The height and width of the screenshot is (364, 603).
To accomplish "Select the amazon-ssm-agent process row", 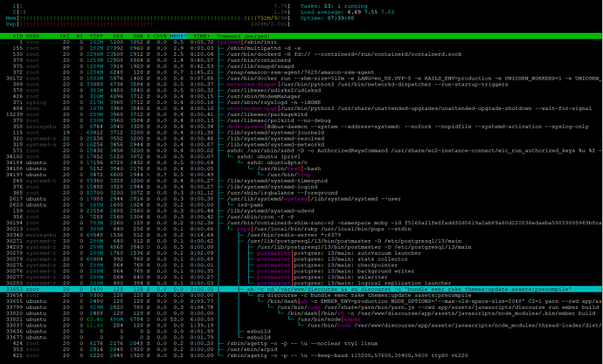I will click(301, 72).
